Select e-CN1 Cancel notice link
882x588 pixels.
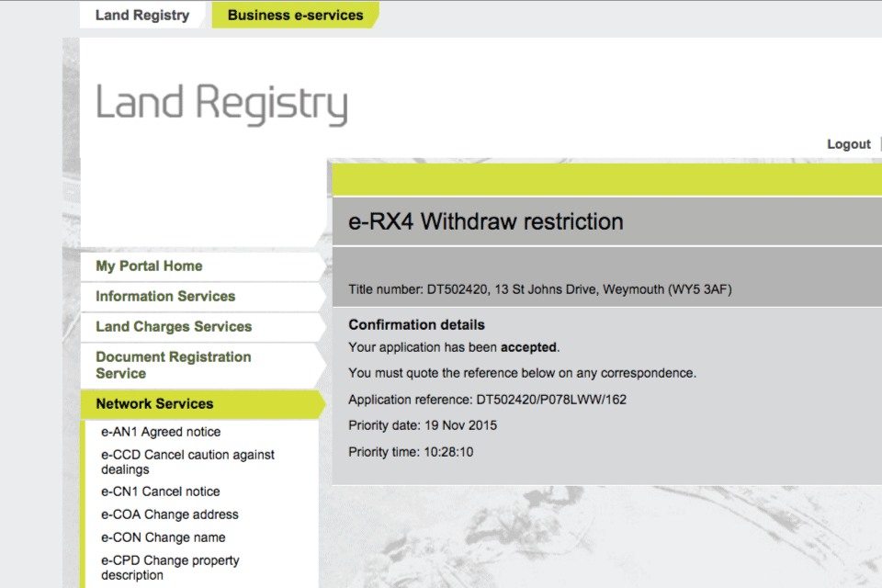point(161,492)
